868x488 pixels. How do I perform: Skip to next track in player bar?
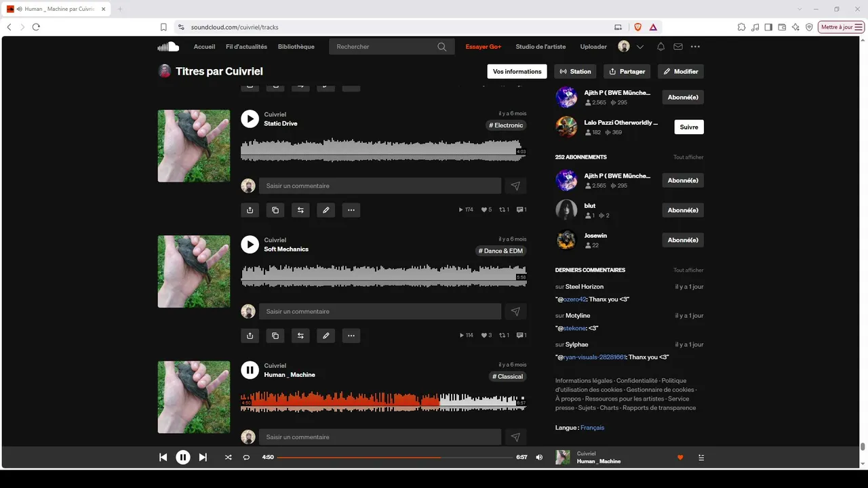tap(203, 457)
